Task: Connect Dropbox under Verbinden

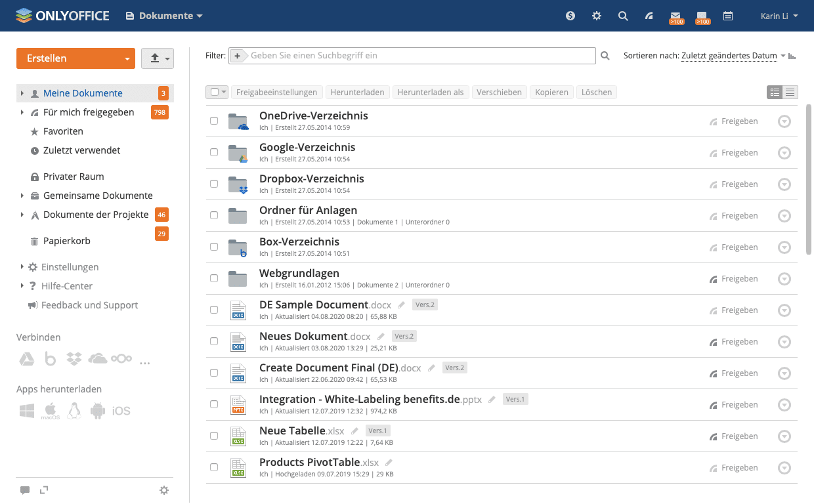Action: [x=74, y=359]
